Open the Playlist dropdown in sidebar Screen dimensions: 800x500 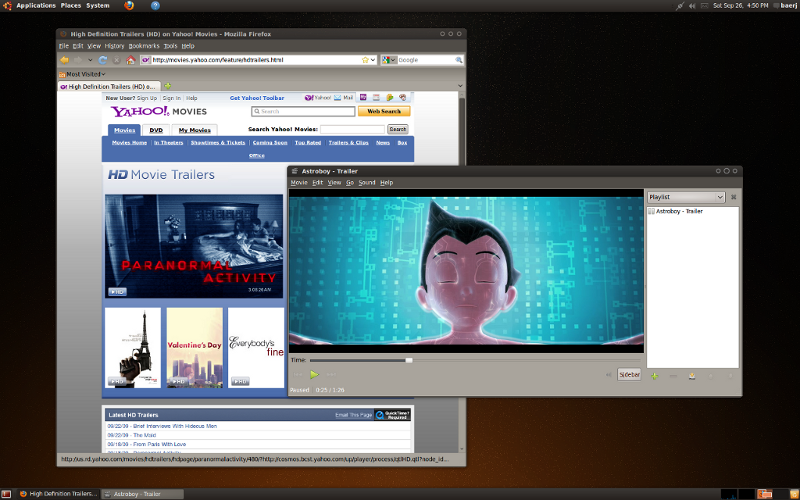686,197
